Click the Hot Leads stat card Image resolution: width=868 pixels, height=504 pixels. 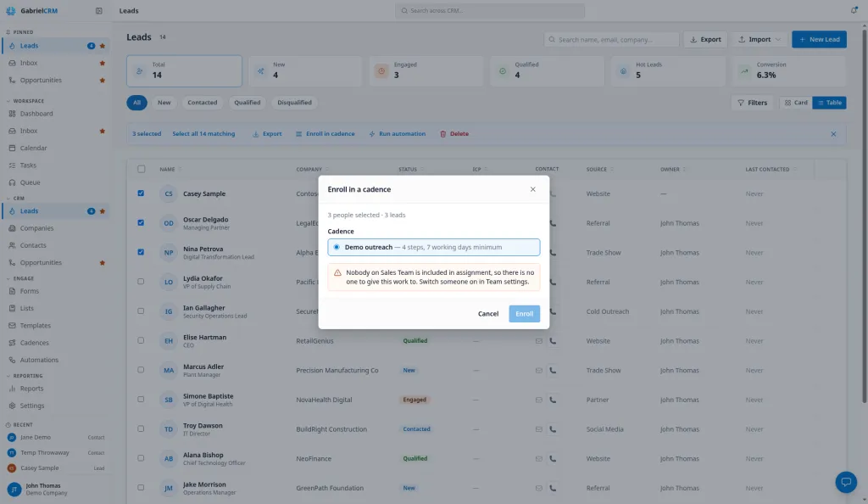(668, 71)
